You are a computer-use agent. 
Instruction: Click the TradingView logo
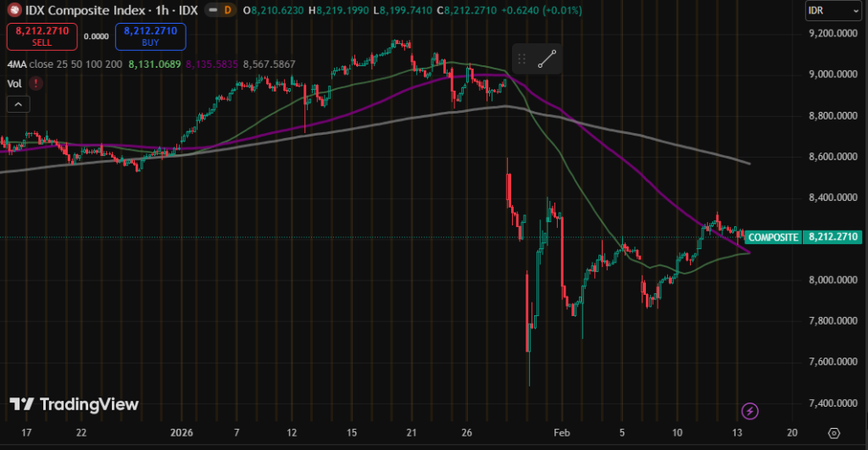pos(74,404)
